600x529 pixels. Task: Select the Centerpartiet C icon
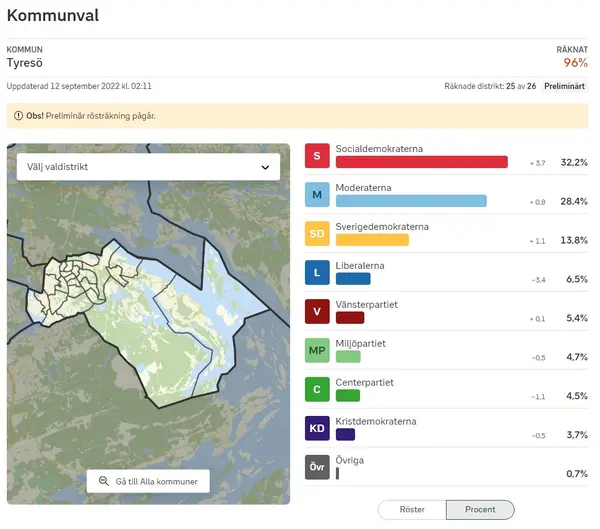point(317,390)
